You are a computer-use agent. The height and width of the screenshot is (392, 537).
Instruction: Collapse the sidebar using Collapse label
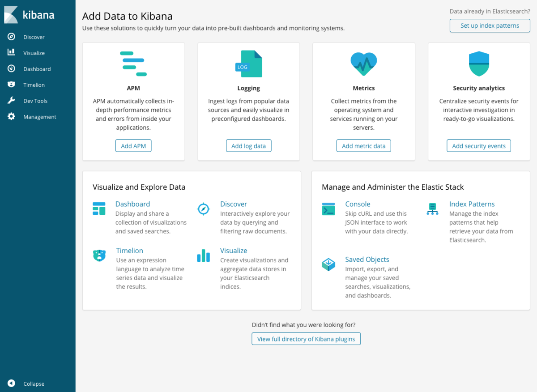click(x=34, y=384)
